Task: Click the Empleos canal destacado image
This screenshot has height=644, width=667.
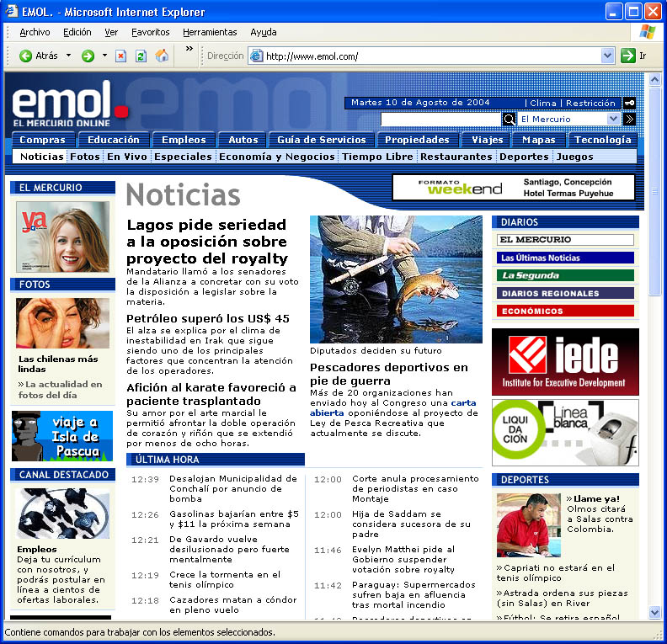Action: pos(62,514)
